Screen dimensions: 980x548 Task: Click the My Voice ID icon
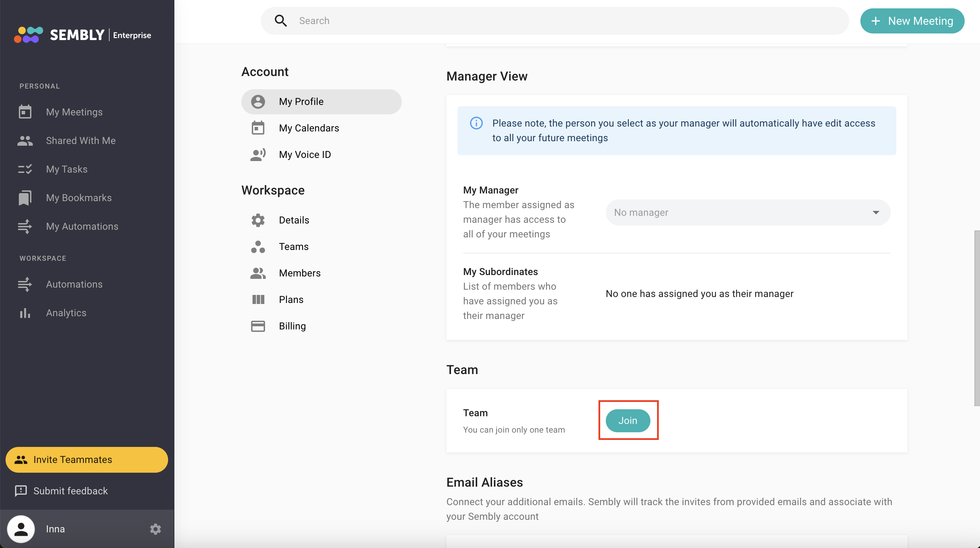[x=258, y=155]
